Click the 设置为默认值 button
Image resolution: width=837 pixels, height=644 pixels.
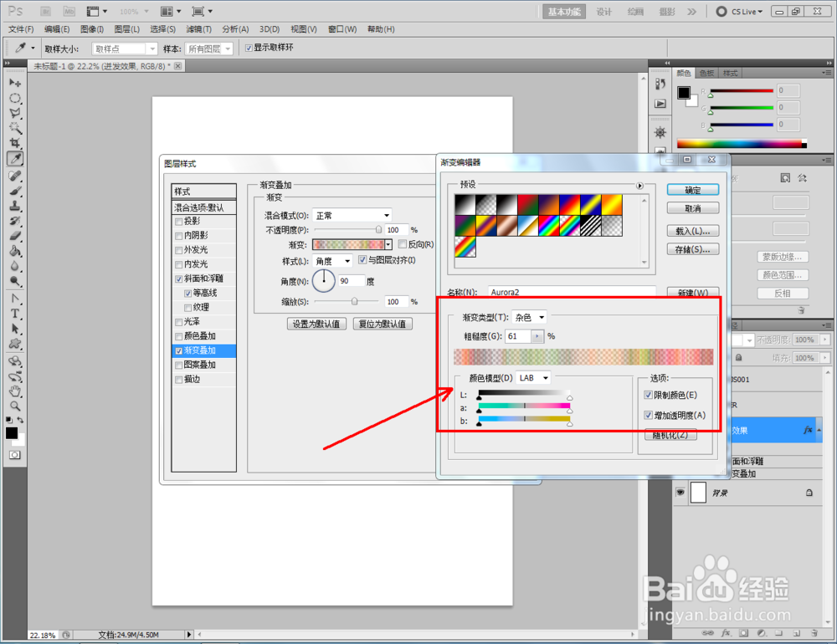tap(316, 324)
